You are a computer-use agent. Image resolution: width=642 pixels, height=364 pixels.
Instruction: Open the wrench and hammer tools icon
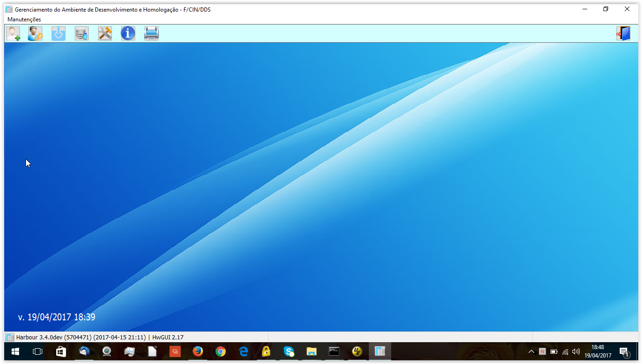click(x=105, y=33)
